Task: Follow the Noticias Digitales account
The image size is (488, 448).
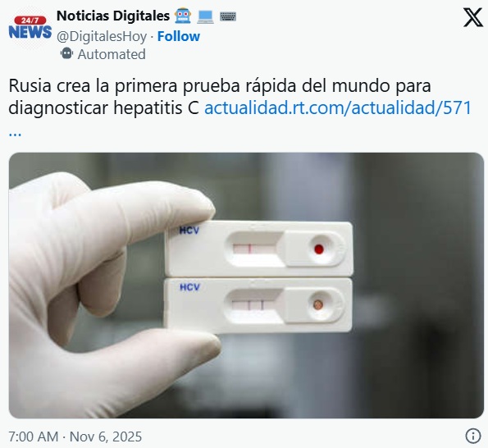Action: coord(179,36)
